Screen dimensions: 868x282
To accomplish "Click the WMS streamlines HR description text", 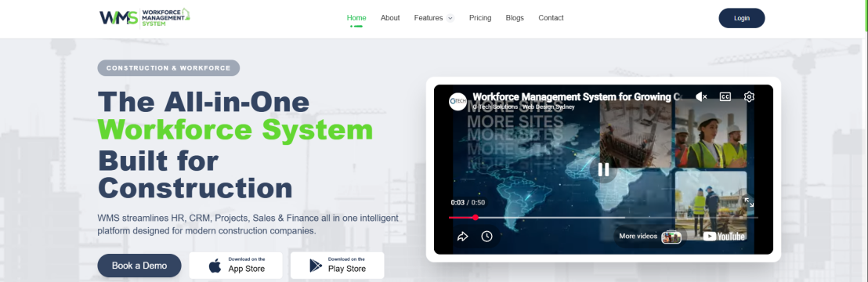I will pyautogui.click(x=248, y=224).
